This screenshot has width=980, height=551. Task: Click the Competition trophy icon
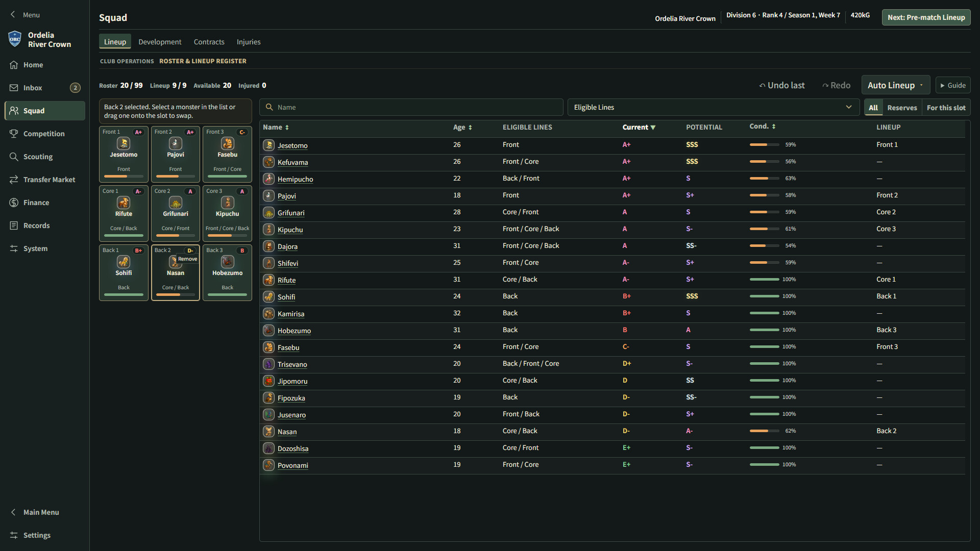tap(14, 134)
